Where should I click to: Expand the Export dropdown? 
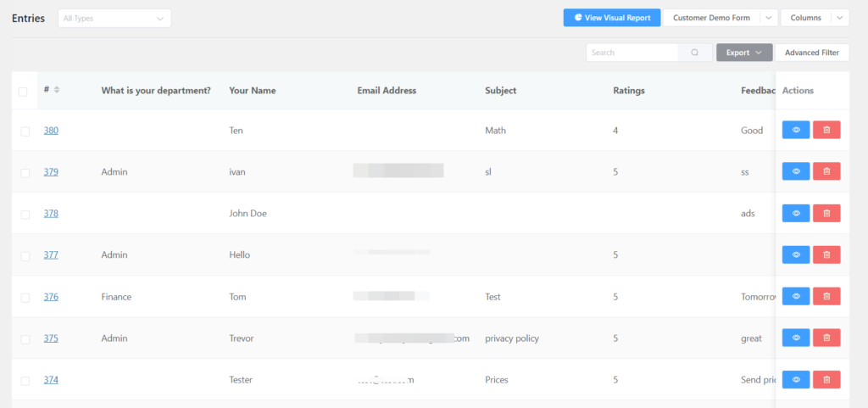[744, 53]
